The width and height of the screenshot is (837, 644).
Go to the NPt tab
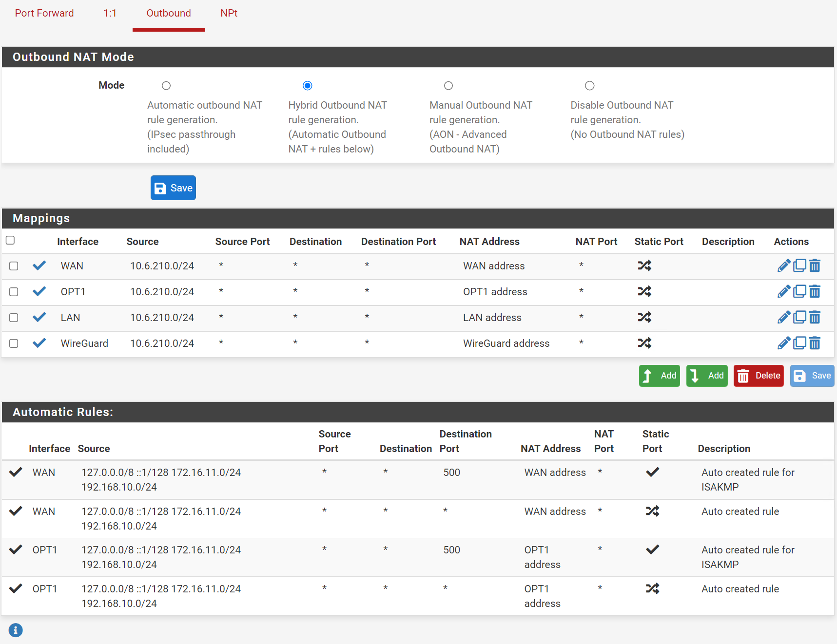(x=229, y=13)
